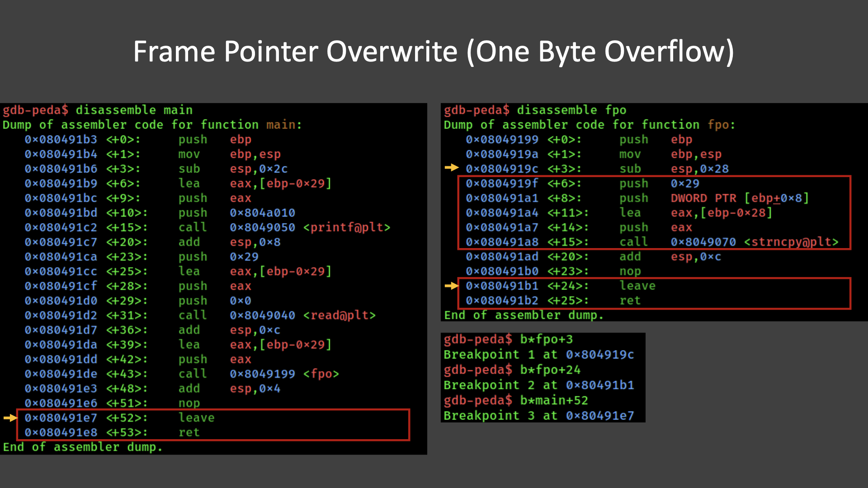This screenshot has width=868, height=488.
Task: Click the yellow arrow beside main+52 leave
Action: click(10, 418)
